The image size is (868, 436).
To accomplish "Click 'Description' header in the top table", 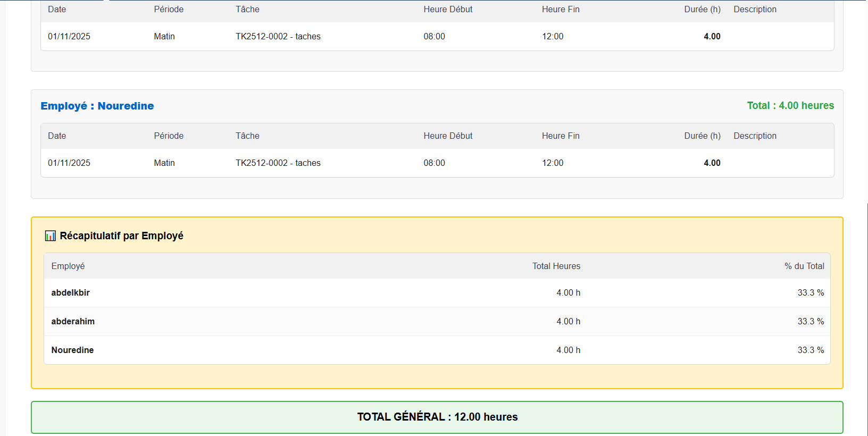I will coord(755,9).
